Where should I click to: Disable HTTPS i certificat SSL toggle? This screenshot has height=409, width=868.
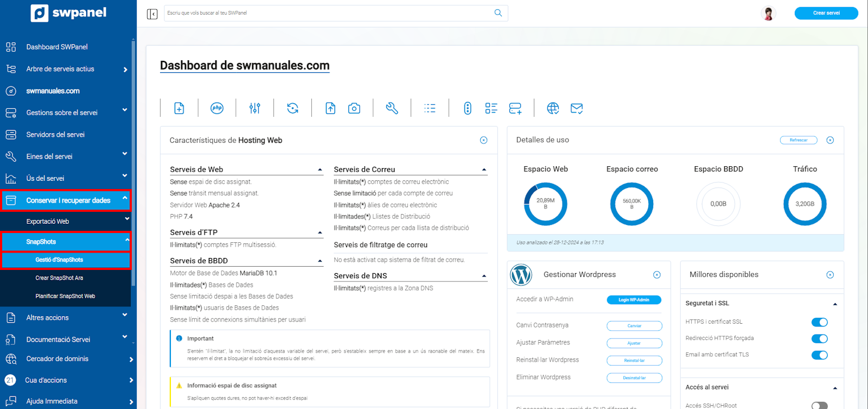[819, 322]
